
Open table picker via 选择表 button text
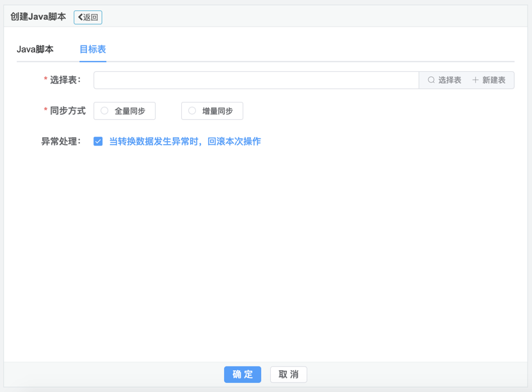449,80
